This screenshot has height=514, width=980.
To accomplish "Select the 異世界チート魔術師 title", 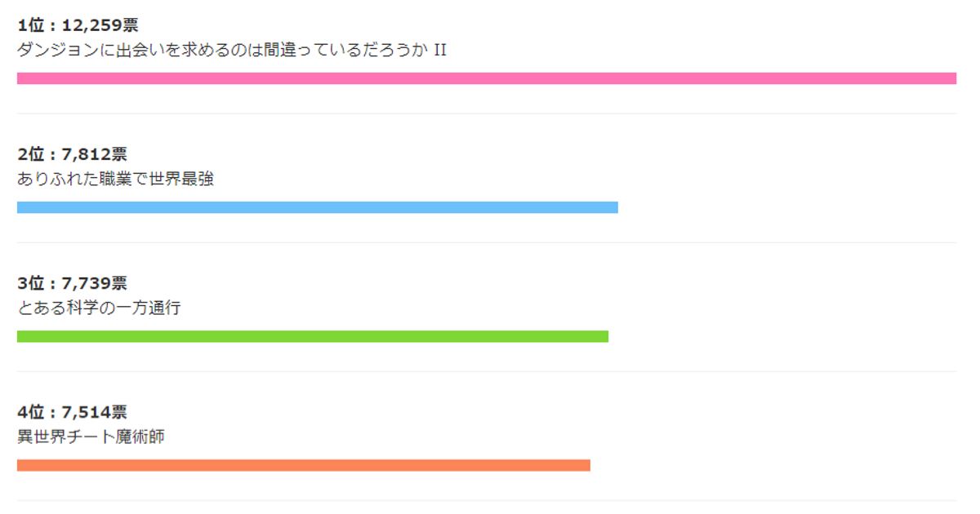I will [x=91, y=437].
